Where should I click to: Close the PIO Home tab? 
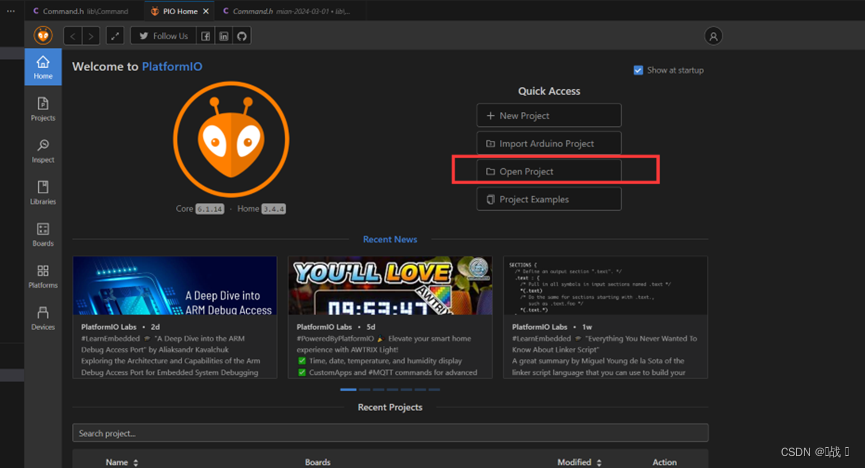point(206,11)
